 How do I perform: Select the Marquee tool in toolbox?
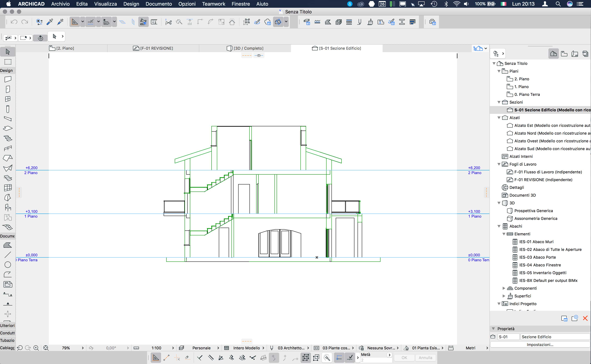point(8,62)
